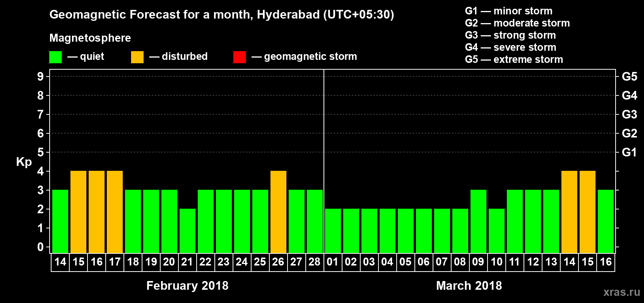Screen dimensions: 644x303
Task: Select the February 15 orange bar
Action: 78,212
